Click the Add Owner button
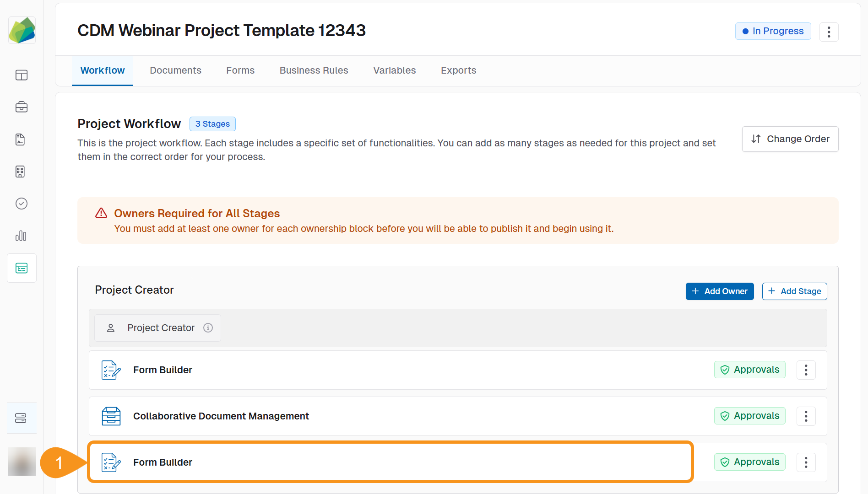The image size is (868, 494). point(719,291)
